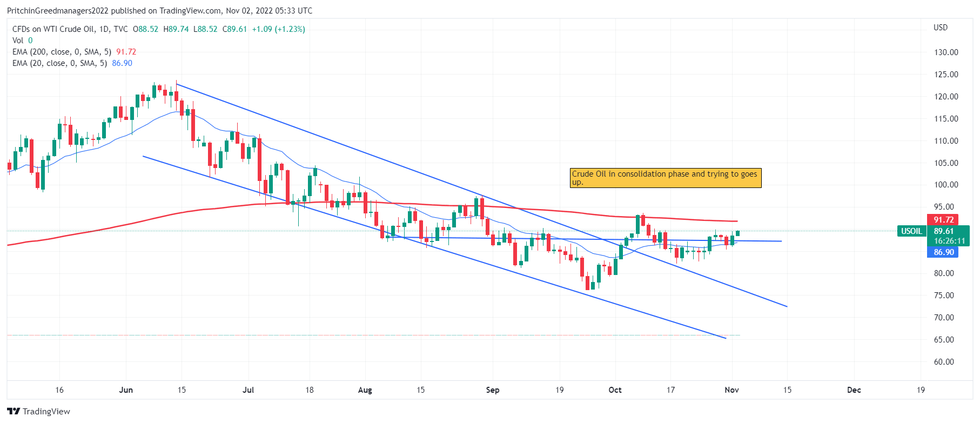Click the 125.00 price axis label
The width and height of the screenshot is (980, 423).
[x=946, y=75]
